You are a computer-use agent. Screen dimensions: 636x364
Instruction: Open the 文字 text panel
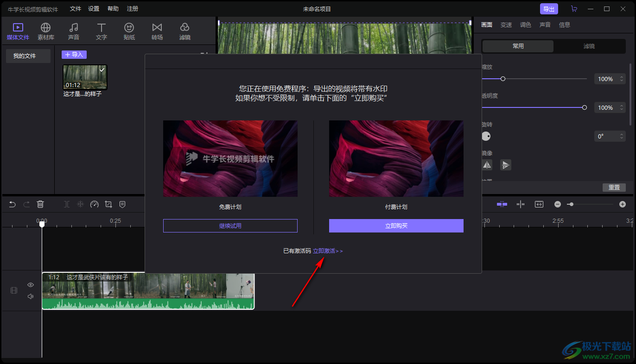[x=101, y=31]
